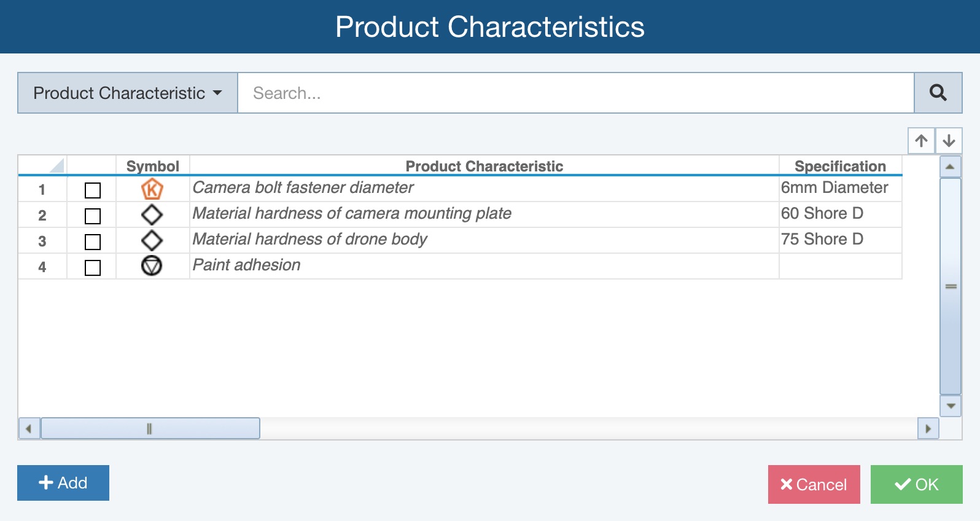Screen dimensions: 980x521
Task: Click the magnifying glass search icon
Action: (938, 93)
